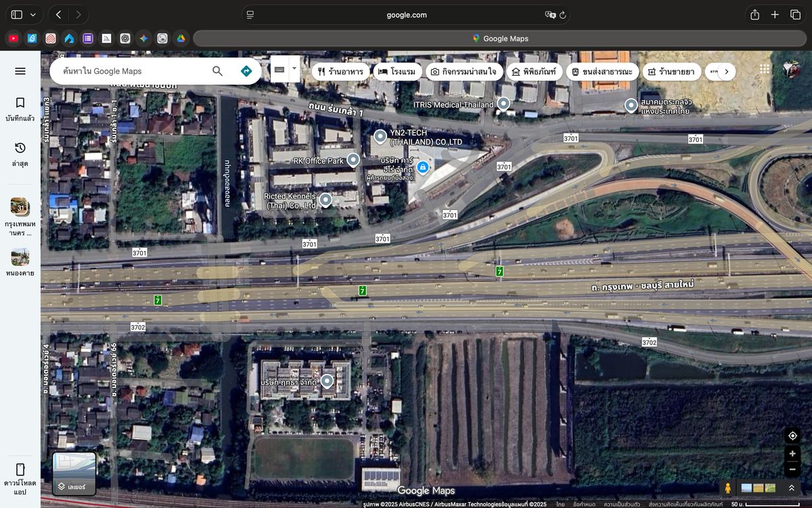Toggle the on-screen keyboard input tool
Viewport: 812px width, 508px height.
[279, 70]
